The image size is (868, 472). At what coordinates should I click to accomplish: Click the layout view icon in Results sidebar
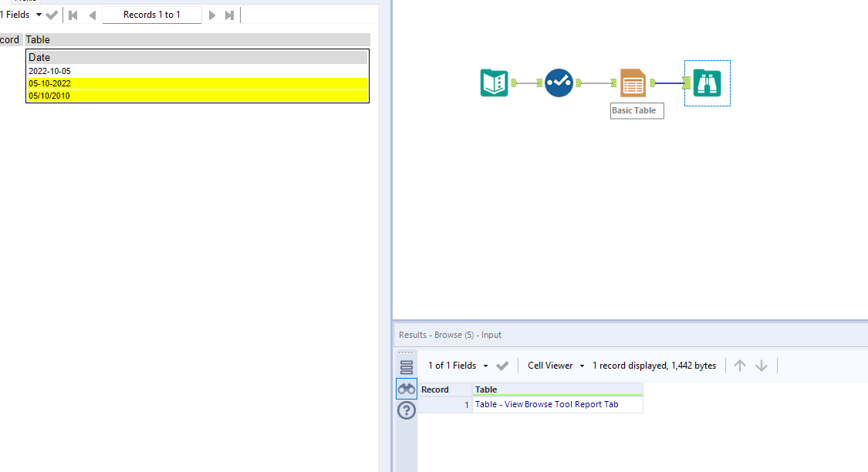tap(406, 366)
